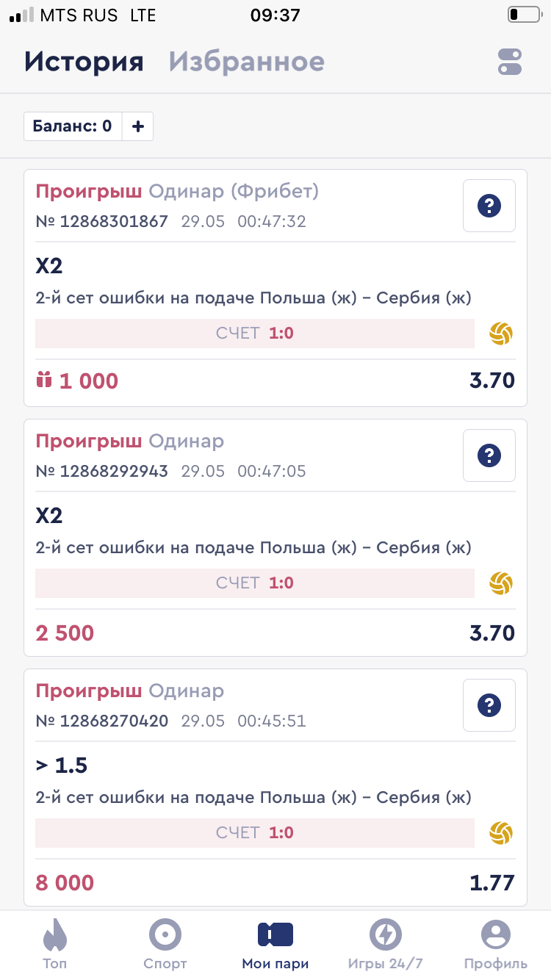Open Игры 24/7 lightning section

[x=386, y=943]
